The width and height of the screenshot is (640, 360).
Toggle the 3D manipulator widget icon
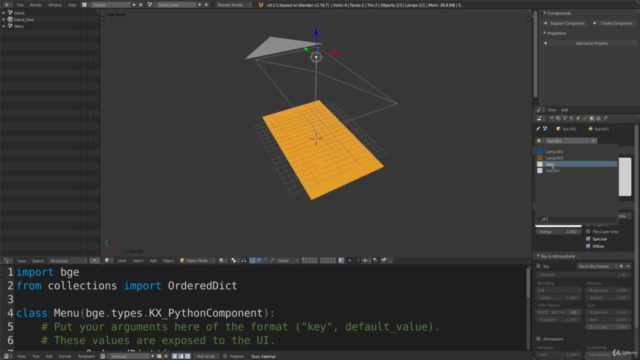[253, 260]
